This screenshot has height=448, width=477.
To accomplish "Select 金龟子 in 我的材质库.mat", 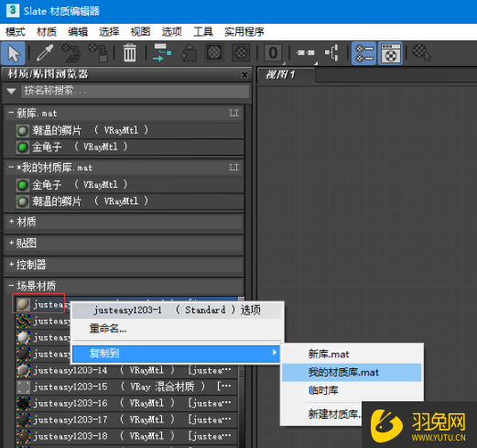I will tap(129, 184).
